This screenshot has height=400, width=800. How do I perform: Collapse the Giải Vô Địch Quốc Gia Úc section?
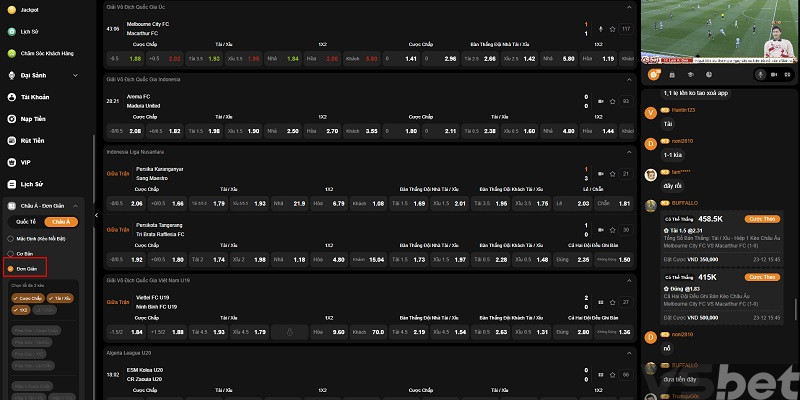(x=628, y=6)
